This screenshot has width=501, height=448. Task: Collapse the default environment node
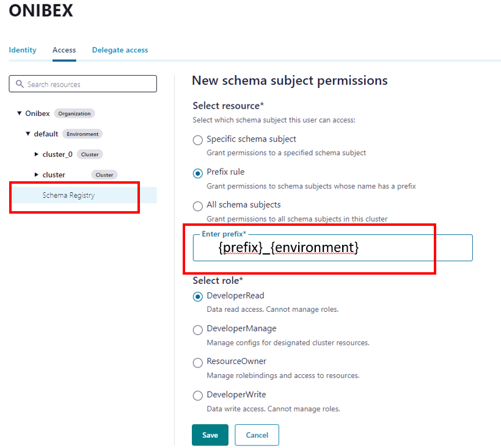click(x=28, y=134)
